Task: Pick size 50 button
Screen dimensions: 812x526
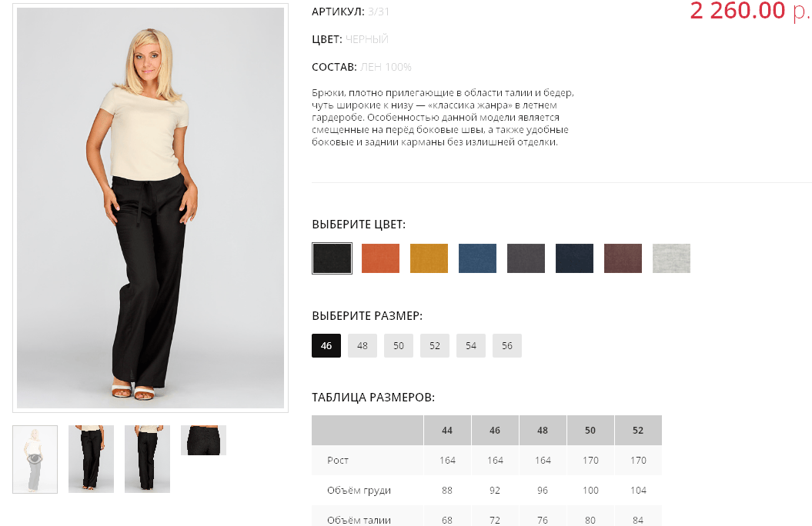Action: pyautogui.click(x=399, y=345)
